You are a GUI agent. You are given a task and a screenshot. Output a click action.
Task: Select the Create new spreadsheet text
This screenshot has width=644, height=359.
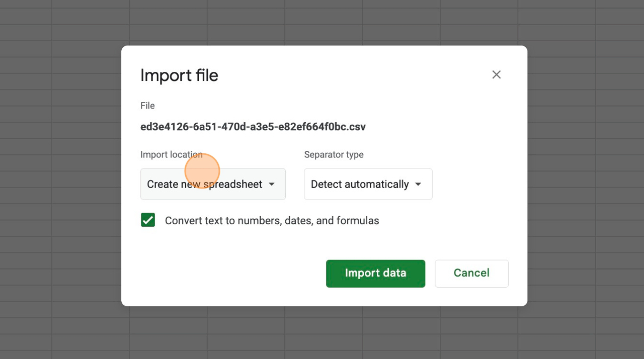204,185
